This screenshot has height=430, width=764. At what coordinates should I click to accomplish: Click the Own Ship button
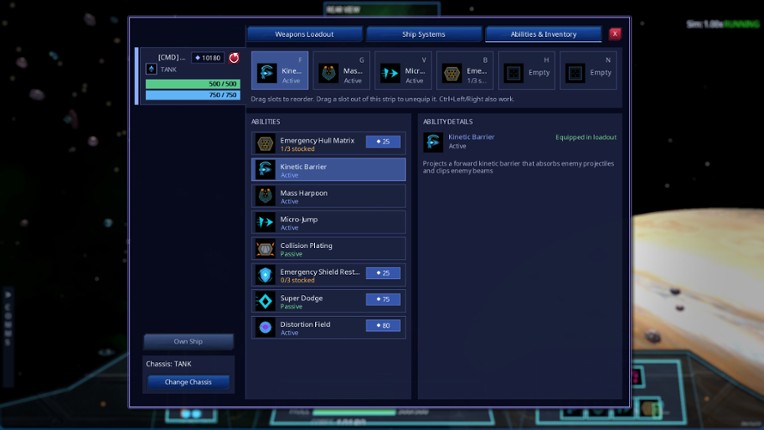[189, 341]
